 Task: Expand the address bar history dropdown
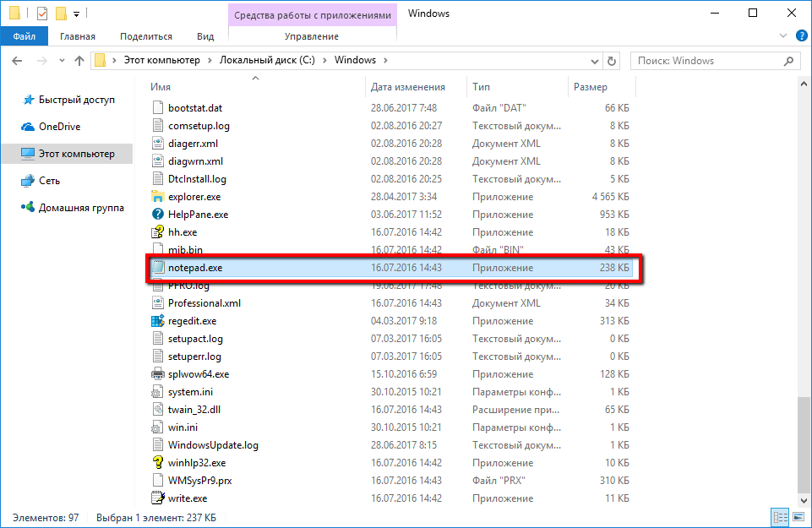[595, 61]
